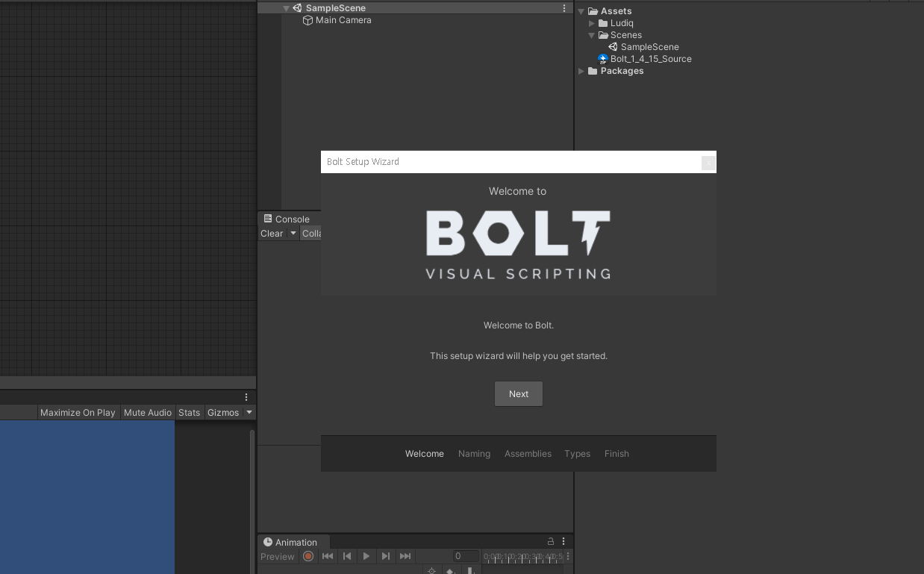Select SampleScene asset in Project panel
This screenshot has height=574, width=924.
tap(649, 47)
